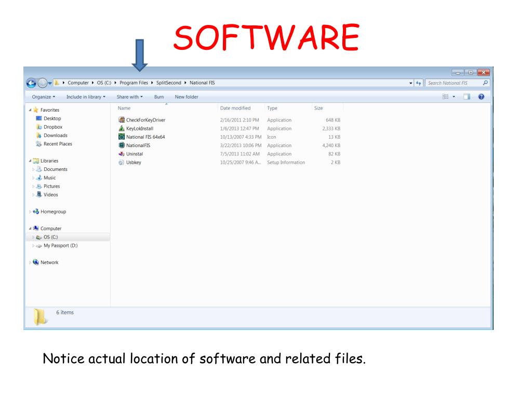Select the CheckForKeyDriver file icon

click(122, 120)
